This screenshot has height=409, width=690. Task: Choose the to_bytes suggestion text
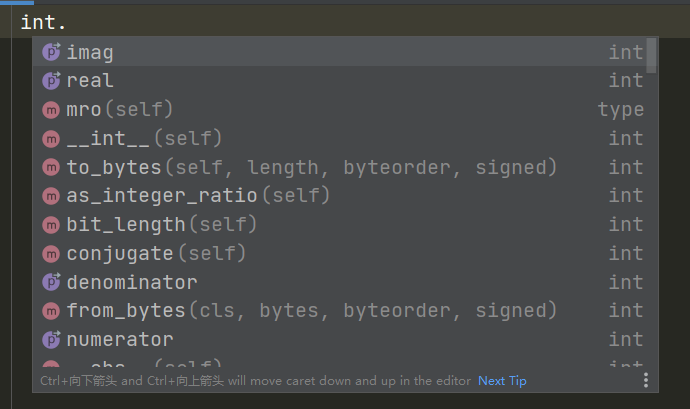click(x=310, y=167)
